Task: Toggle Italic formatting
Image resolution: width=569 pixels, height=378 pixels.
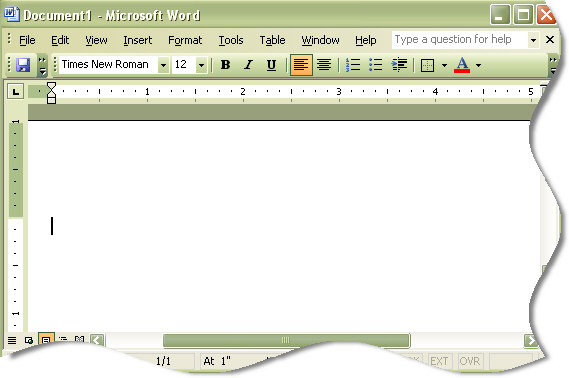Action: tap(248, 65)
